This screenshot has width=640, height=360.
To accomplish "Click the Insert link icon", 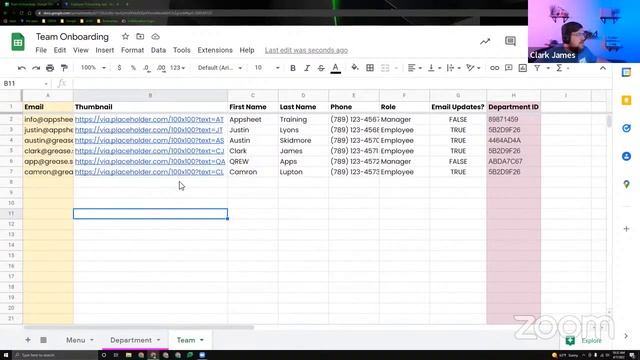I will 494,68.
